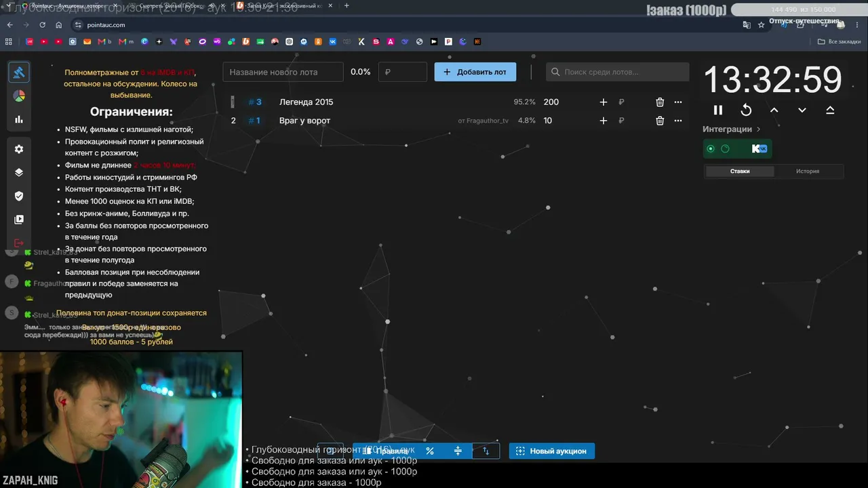
Task: Open the video library icon in sidebar
Action: pyautogui.click(x=19, y=220)
